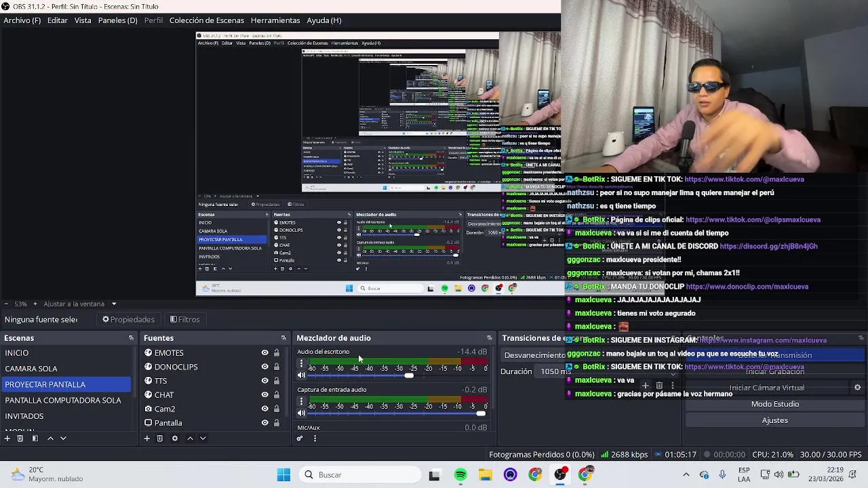Remove scene transition trash icon

659,386
